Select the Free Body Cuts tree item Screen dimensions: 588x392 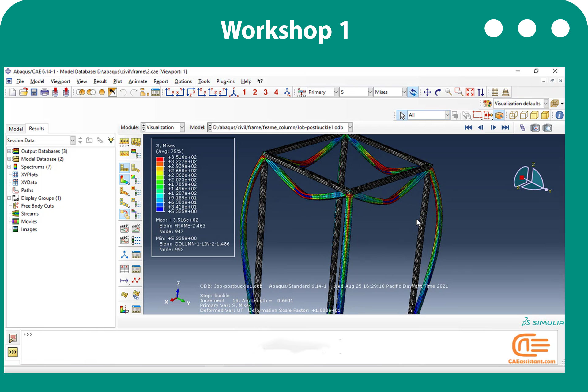[37, 206]
